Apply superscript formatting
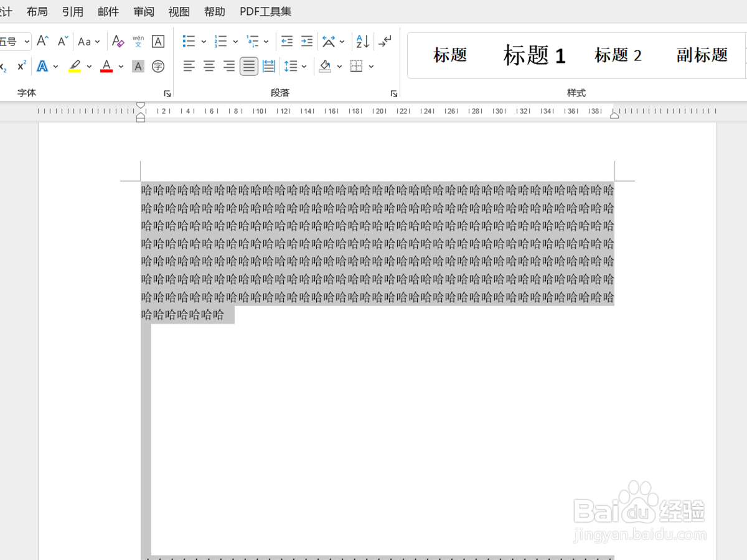 (x=22, y=65)
